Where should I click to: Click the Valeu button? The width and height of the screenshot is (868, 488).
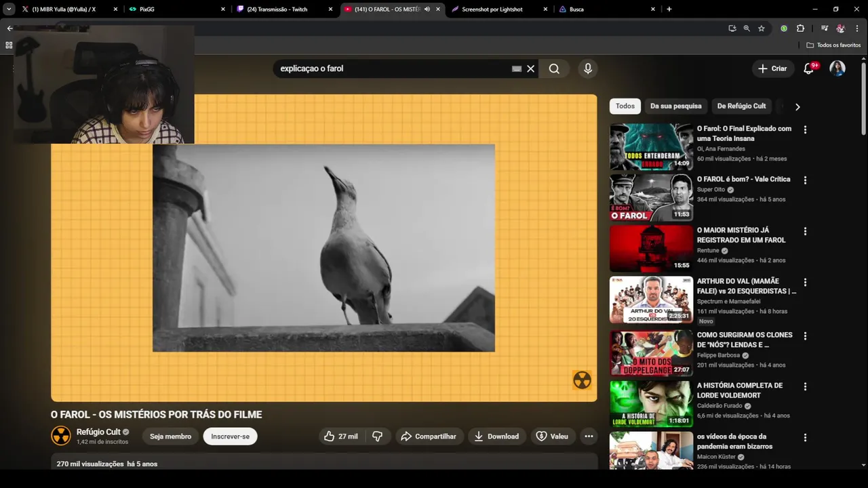tap(552, 436)
